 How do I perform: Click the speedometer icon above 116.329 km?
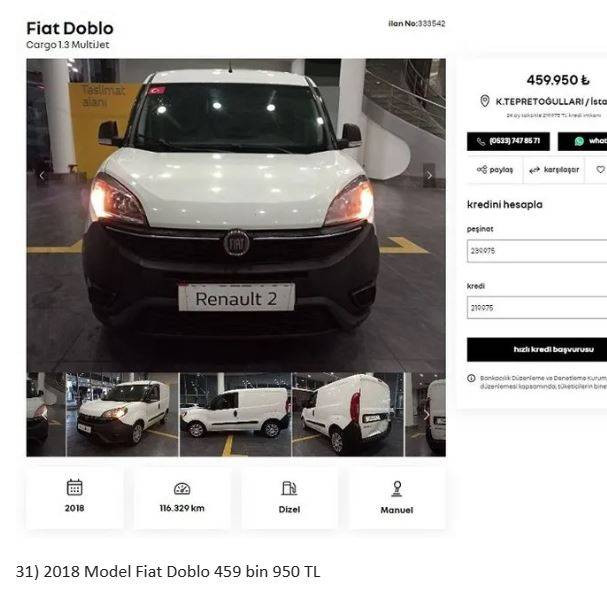tap(182, 489)
